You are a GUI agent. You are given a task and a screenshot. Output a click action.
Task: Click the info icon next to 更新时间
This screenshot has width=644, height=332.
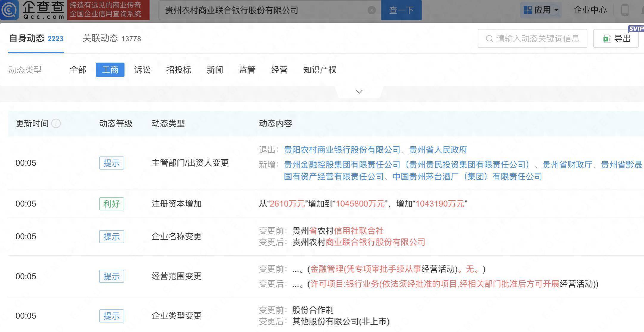click(x=56, y=123)
